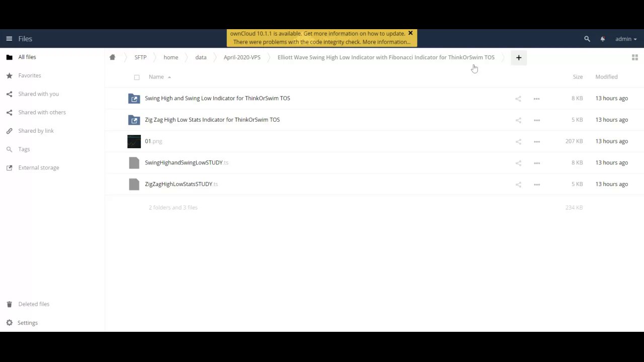The height and width of the screenshot is (362, 644).
Task: Share the Swing High and Swing Low folder
Action: (518, 99)
